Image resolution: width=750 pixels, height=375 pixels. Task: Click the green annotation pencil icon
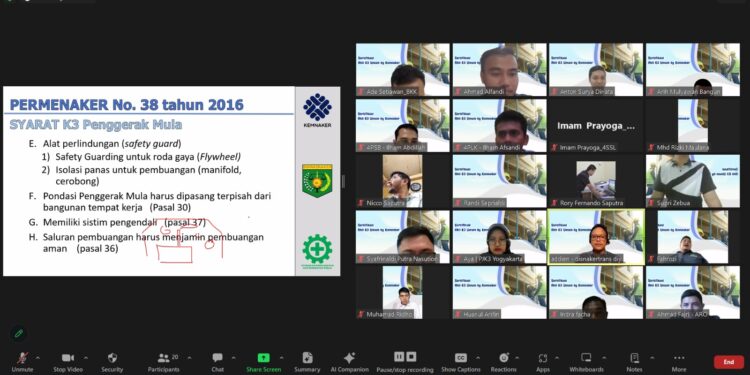19,333
